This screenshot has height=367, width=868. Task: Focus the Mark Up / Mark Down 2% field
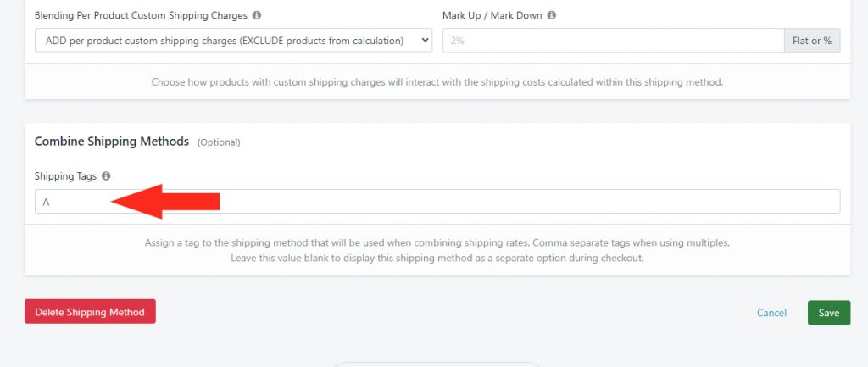(x=614, y=41)
